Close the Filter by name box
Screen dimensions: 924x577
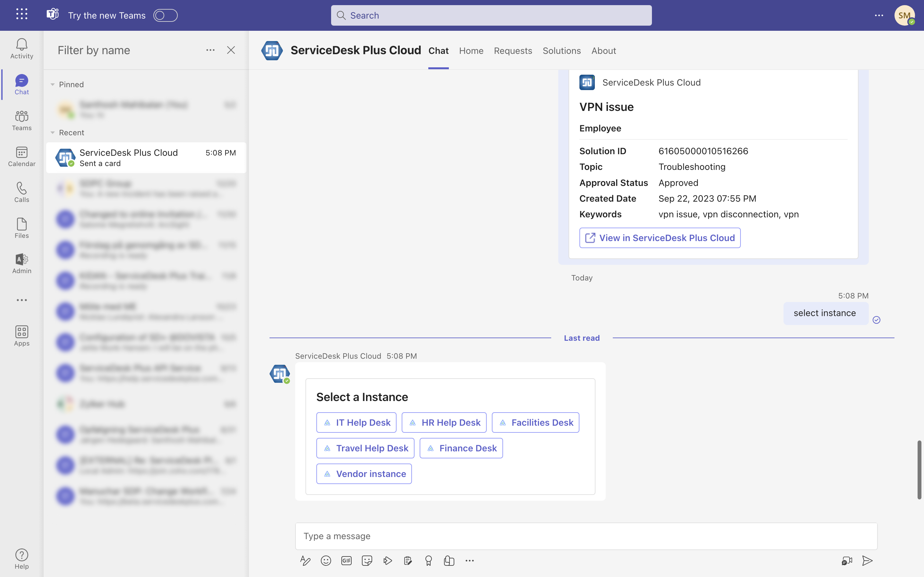(231, 50)
